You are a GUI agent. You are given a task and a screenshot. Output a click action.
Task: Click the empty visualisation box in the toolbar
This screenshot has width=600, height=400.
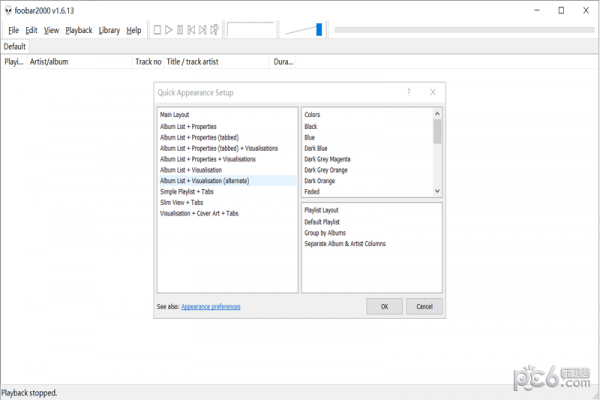pyautogui.click(x=251, y=29)
